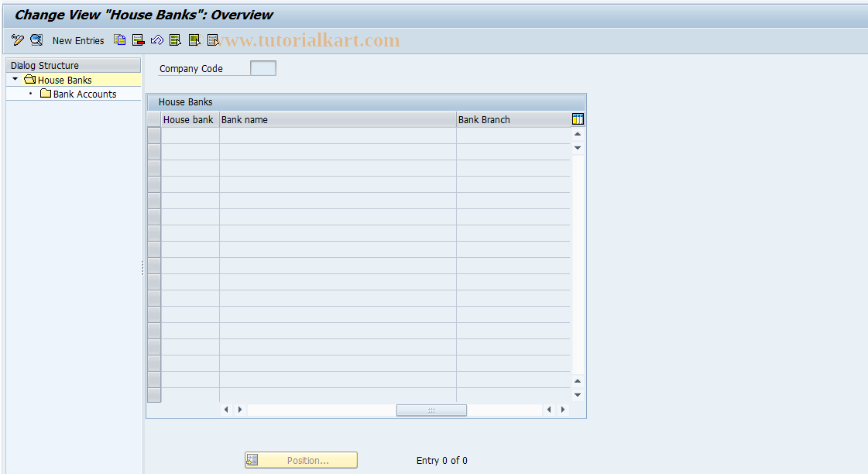Click topmost up arrow of vertical scrollbar
Screen dimensions: 868x474
[x=578, y=134]
